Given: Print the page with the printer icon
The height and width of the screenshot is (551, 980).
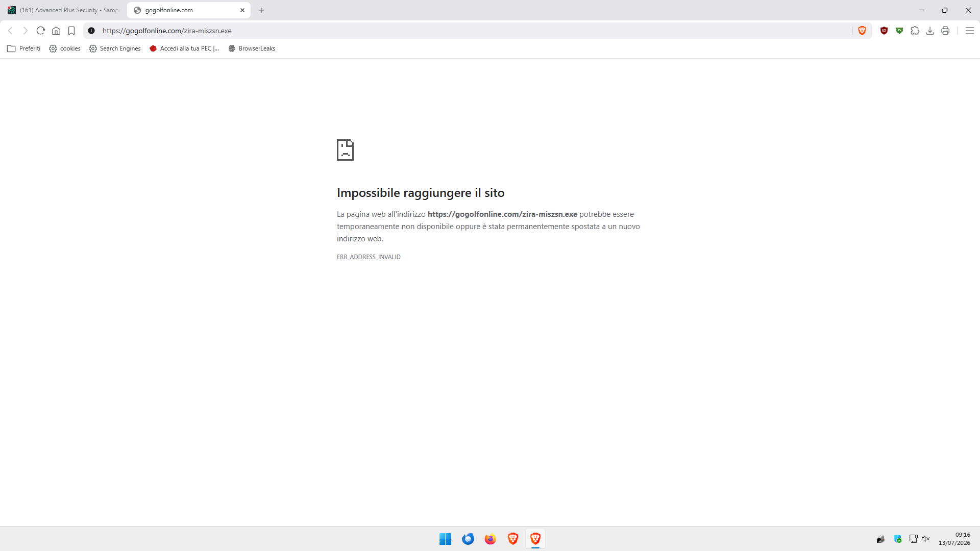Looking at the screenshot, I should pyautogui.click(x=945, y=31).
